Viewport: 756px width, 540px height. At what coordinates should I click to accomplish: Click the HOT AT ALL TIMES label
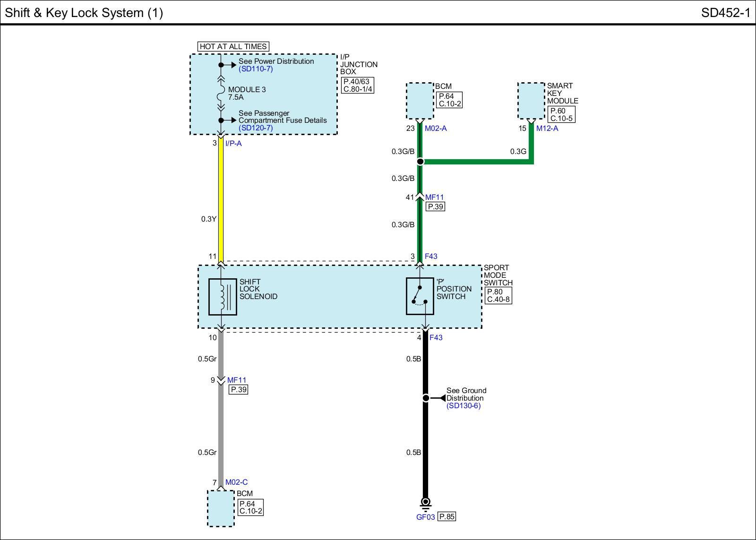[233, 46]
